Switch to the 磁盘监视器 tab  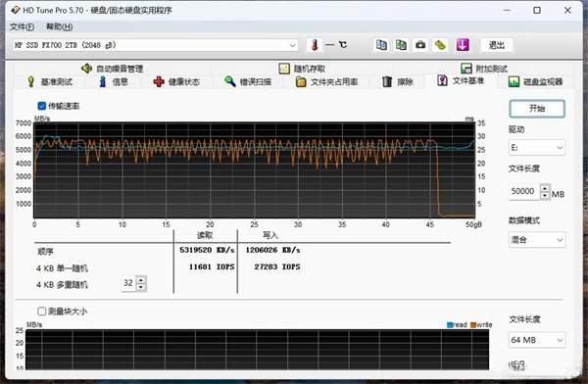click(535, 81)
